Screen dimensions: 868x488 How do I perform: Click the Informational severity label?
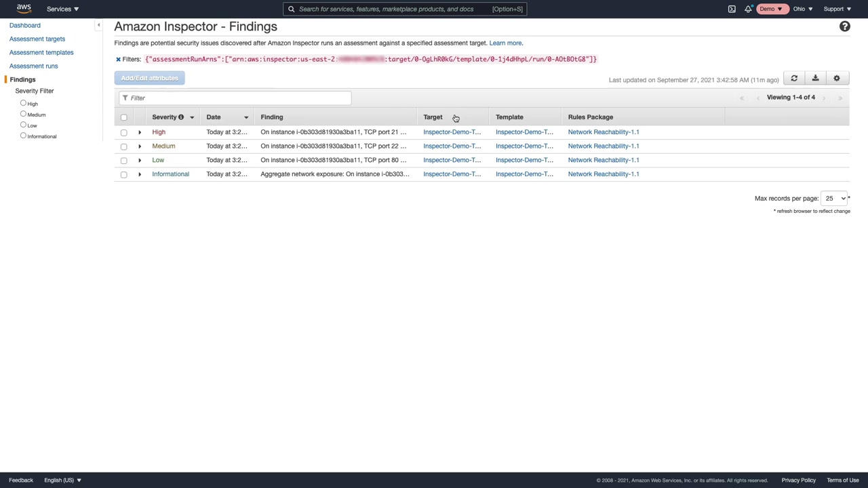171,174
